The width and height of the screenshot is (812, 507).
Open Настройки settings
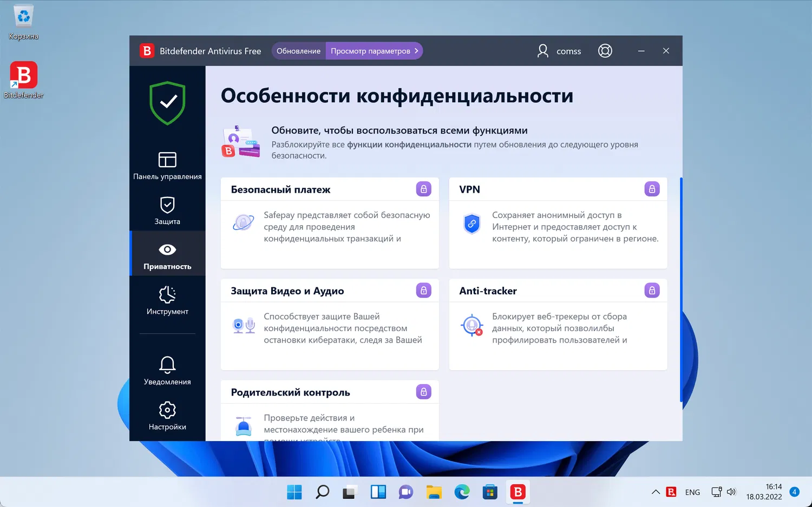pos(167,416)
